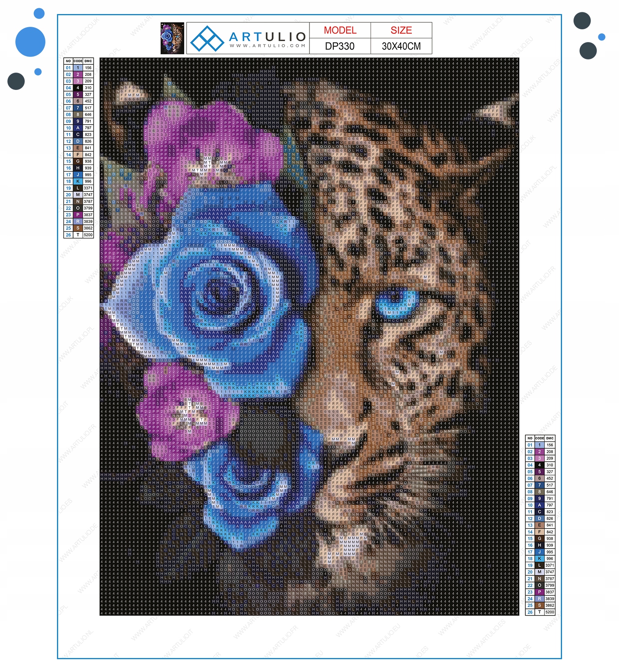
Task: Click the 30X40CM size value
Action: pos(401,46)
